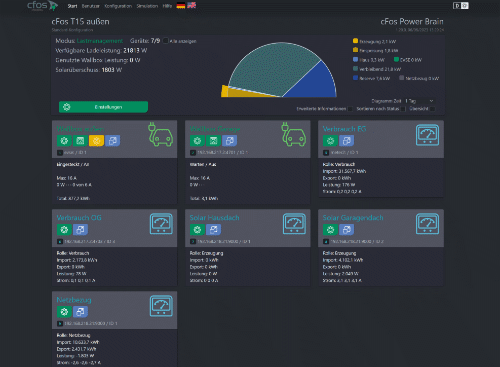Toggle the small checkbox in Wallbox Garage address row
500x367 pixels.
[193, 153]
